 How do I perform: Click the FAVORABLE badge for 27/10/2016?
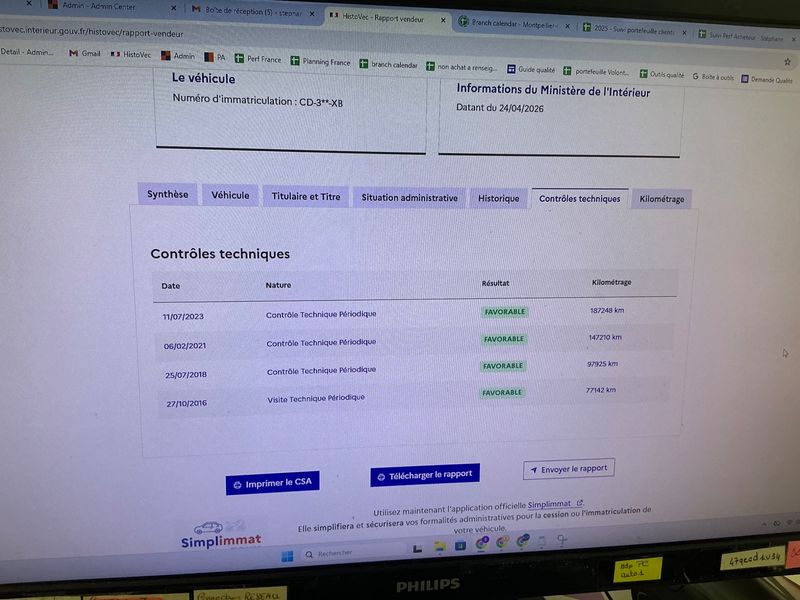click(x=502, y=392)
